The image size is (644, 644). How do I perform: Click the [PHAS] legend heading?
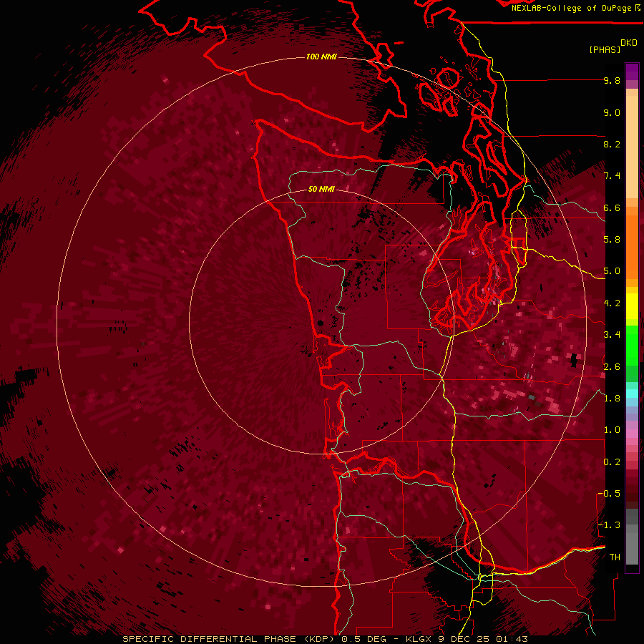pos(605,50)
